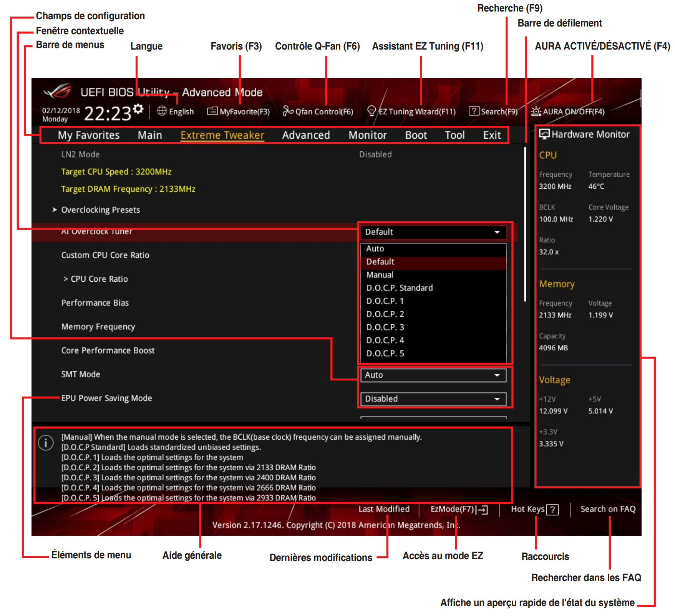The image size is (675, 616).
Task: Click the Qfan Control fan icon
Action: coord(288,111)
